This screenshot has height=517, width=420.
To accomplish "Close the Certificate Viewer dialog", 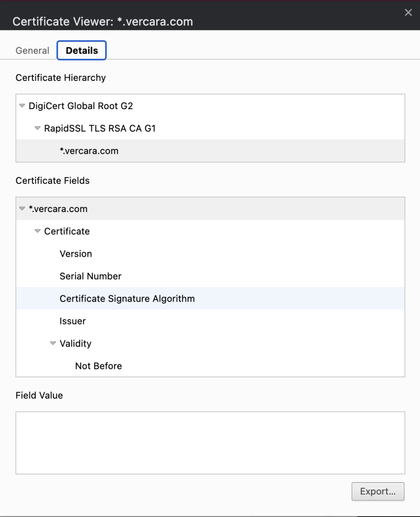I will click(408, 12).
